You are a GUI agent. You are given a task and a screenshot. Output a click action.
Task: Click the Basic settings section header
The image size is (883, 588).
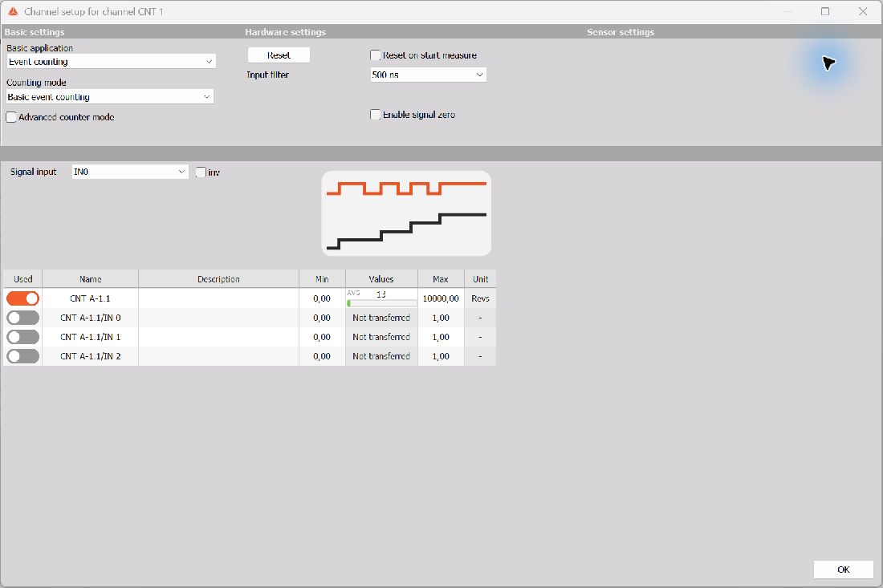pyautogui.click(x=35, y=32)
